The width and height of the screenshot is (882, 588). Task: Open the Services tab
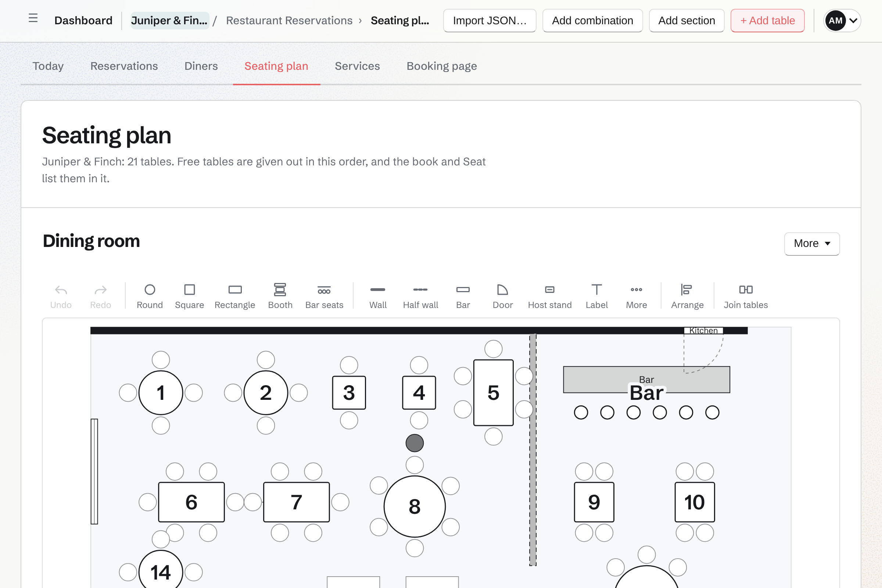[357, 66]
